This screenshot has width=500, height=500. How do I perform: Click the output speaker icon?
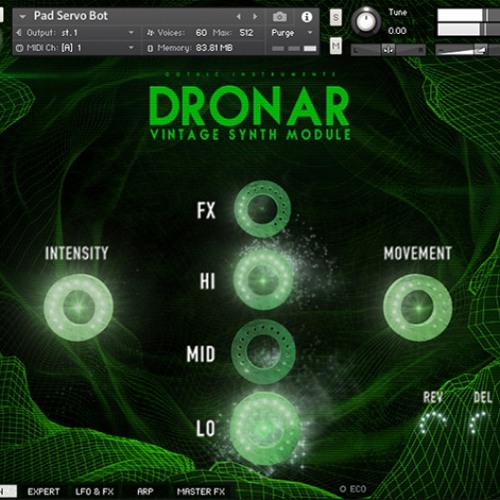[19, 33]
